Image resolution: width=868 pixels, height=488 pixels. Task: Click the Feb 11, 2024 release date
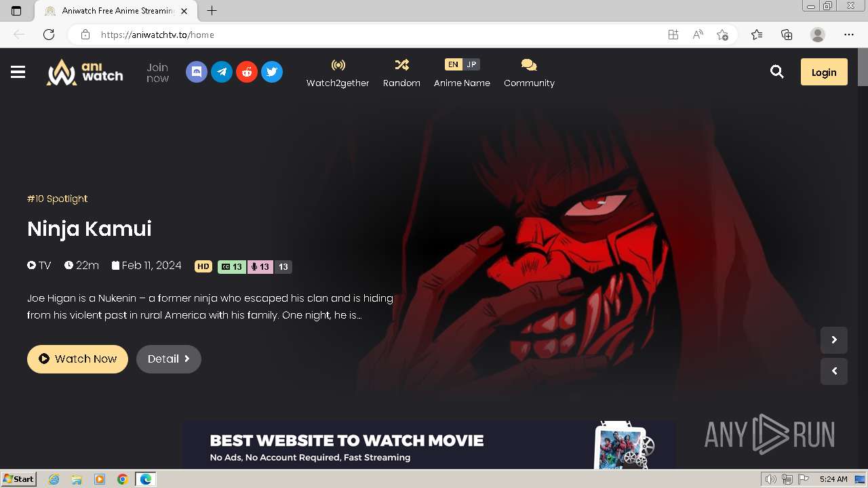click(146, 266)
